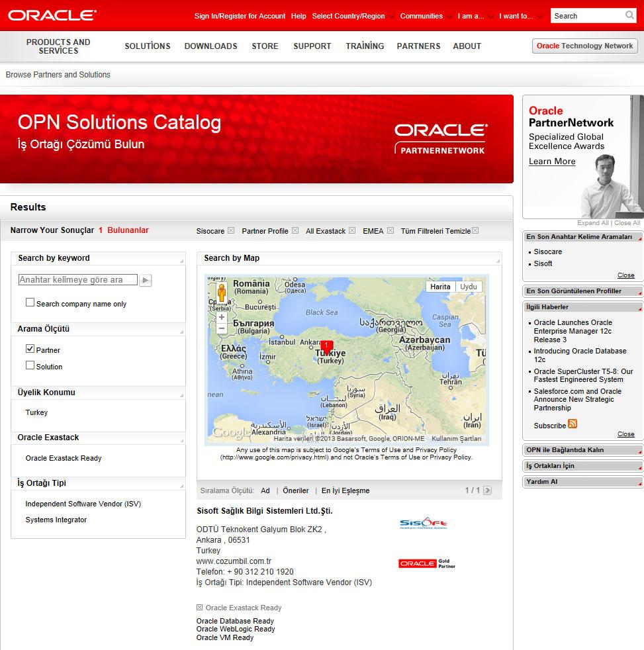Viewport: 644px width, 650px height.
Task: Click the RSS Subscribe feed icon
Action: pos(573,424)
